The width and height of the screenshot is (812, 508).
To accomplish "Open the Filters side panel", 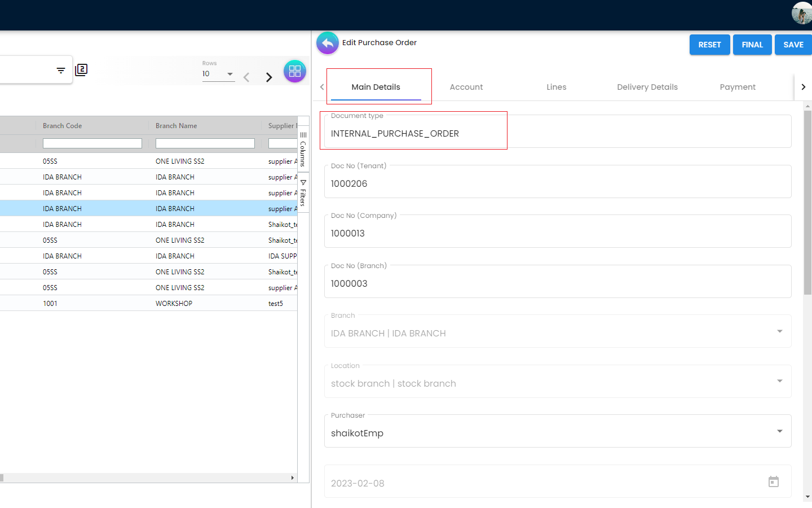I will pyautogui.click(x=303, y=193).
